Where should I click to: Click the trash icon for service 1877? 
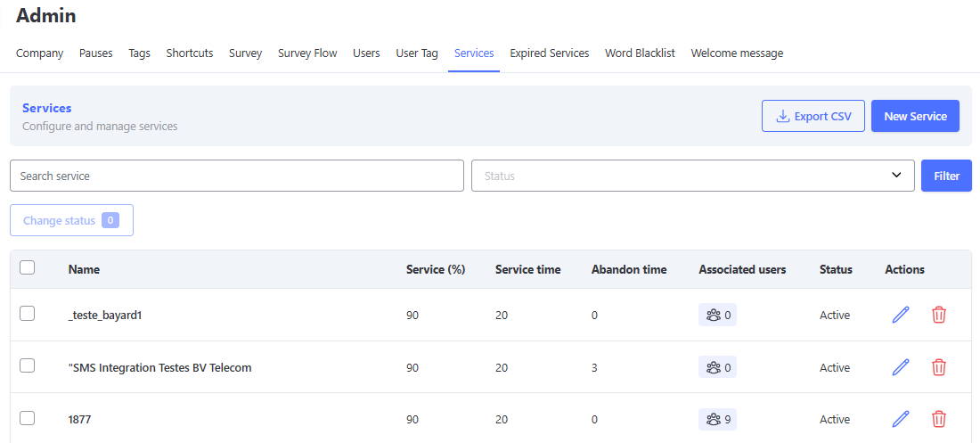939,419
